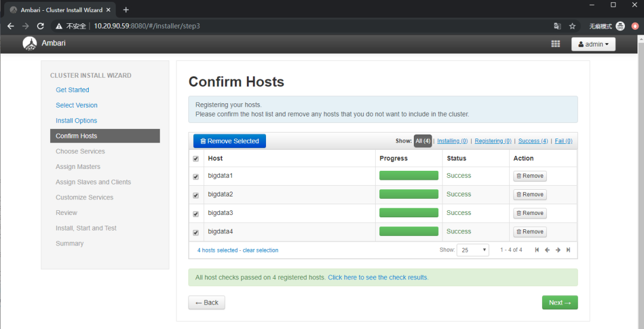Click the Remove Selected button

pos(230,141)
